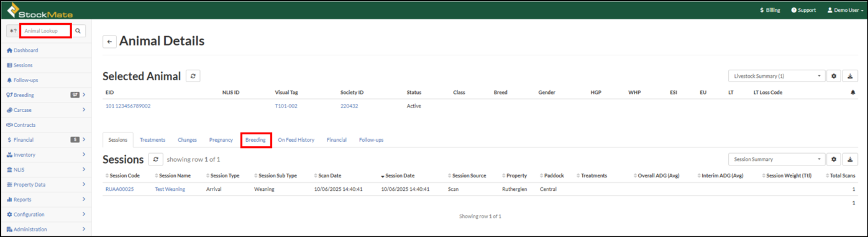Image resolution: width=868 pixels, height=237 pixels.
Task: Sort by Session Sub Type column
Action: [x=275, y=176]
